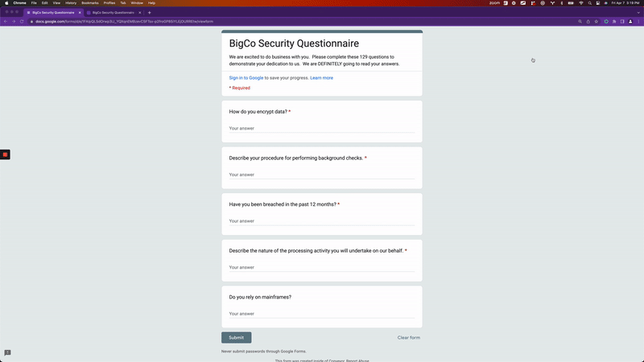
Task: Click the site lock icon in address bar
Action: [31, 22]
